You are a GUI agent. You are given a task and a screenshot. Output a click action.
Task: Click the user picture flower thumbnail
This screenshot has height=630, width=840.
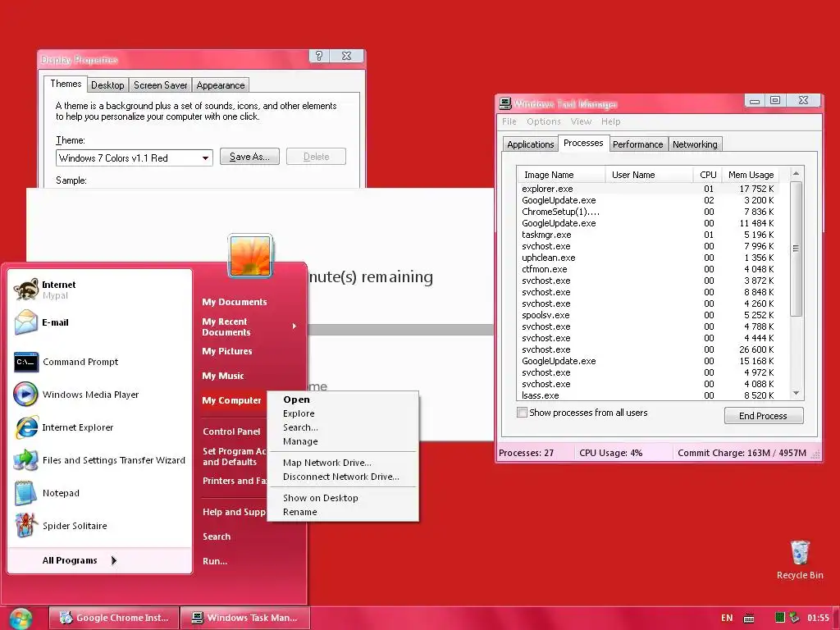pyautogui.click(x=250, y=256)
